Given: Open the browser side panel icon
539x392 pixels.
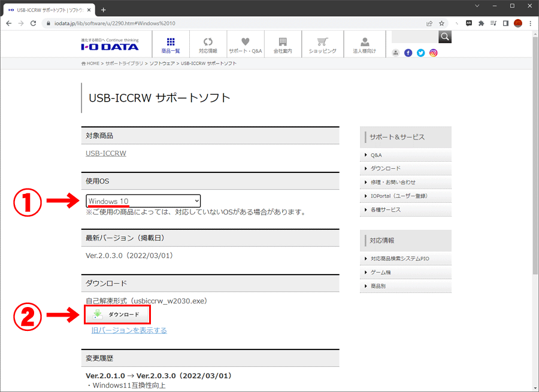Looking at the screenshot, I should pos(505,23).
